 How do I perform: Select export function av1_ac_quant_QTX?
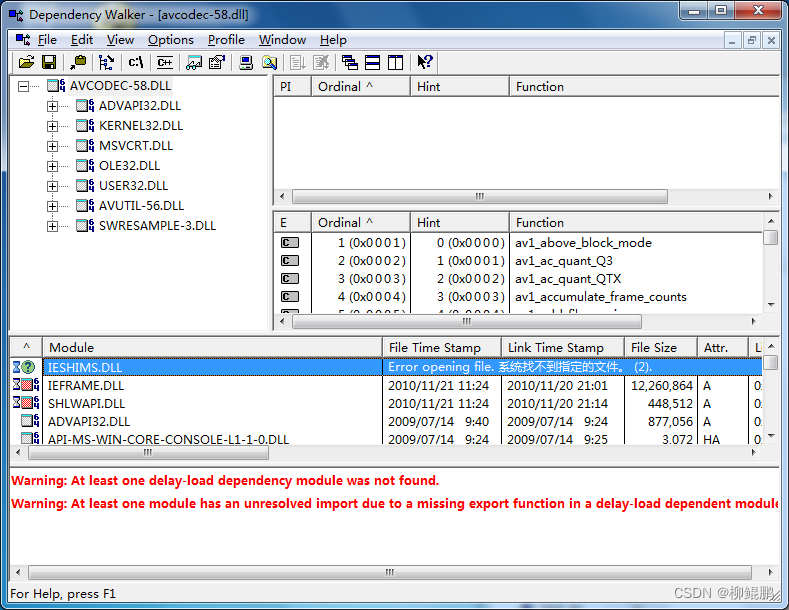tap(568, 279)
